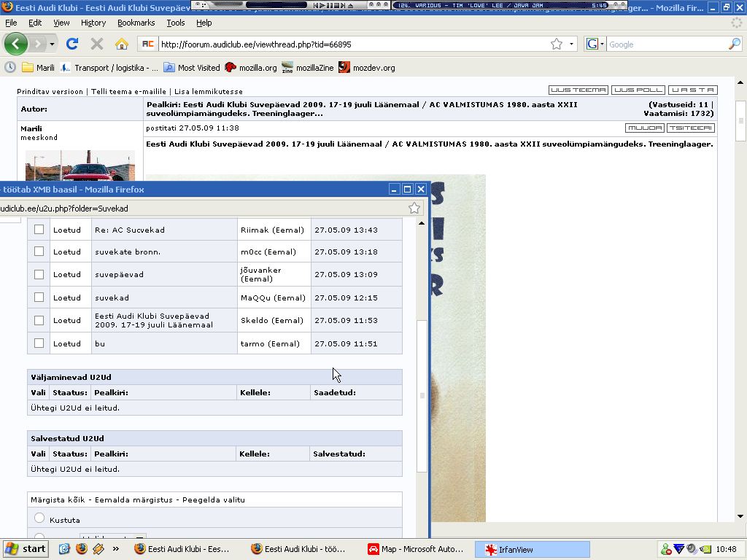Bookmark this page with the star icon

coord(557,44)
